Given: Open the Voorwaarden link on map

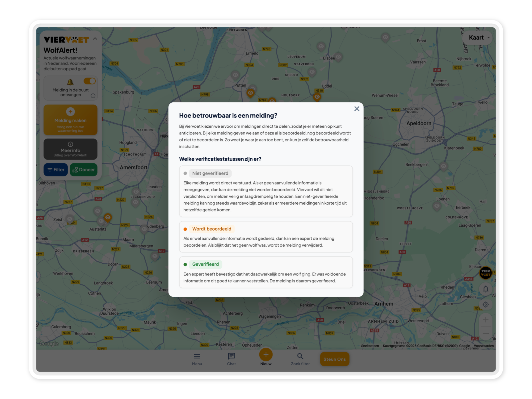Looking at the screenshot, I should tap(484, 346).
